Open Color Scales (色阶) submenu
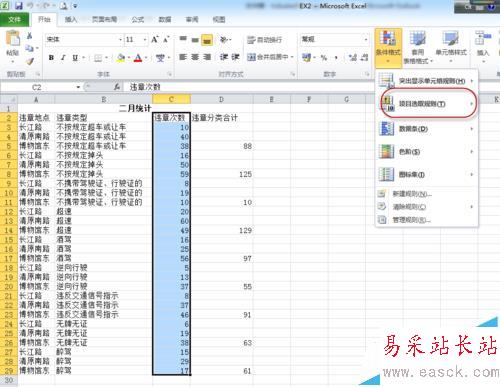This screenshot has height=387, width=500. pyautogui.click(x=427, y=152)
